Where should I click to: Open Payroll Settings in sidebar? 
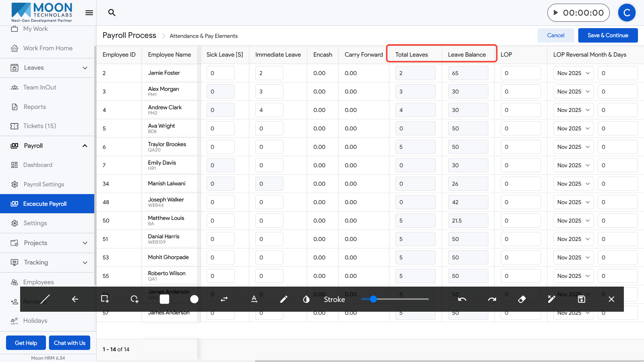[44, 184]
